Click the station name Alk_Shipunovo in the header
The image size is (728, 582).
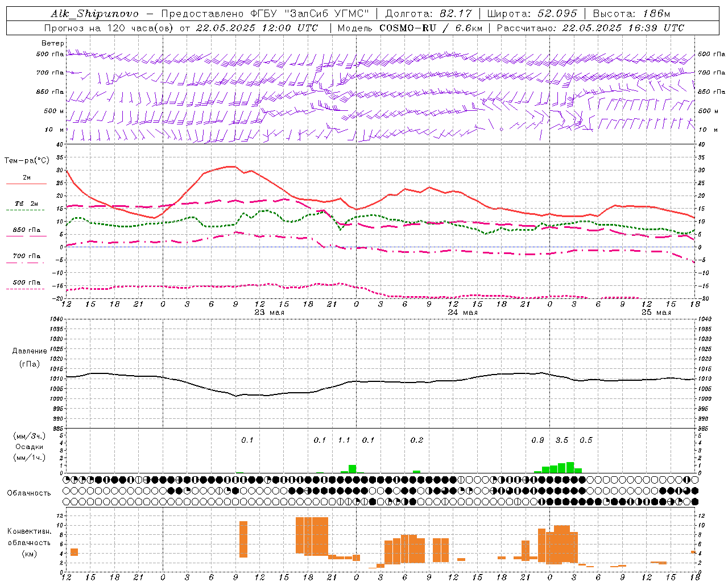point(94,14)
